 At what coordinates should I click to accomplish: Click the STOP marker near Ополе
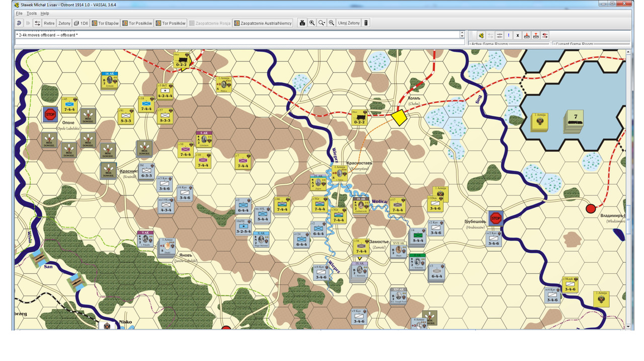50,114
